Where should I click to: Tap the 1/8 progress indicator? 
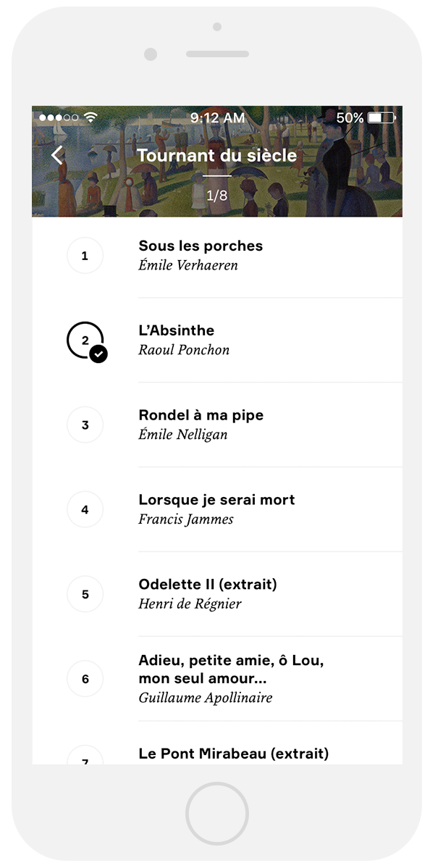pos(217,196)
